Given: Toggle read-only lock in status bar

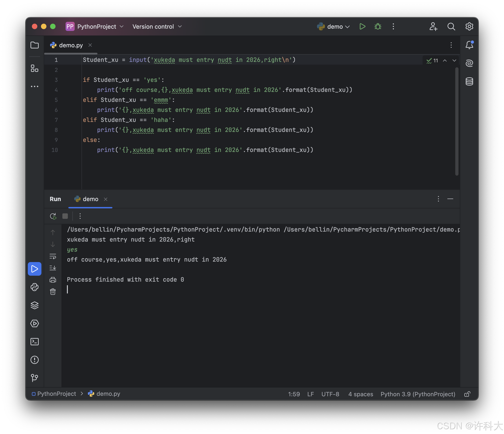Looking at the screenshot, I should coord(467,394).
